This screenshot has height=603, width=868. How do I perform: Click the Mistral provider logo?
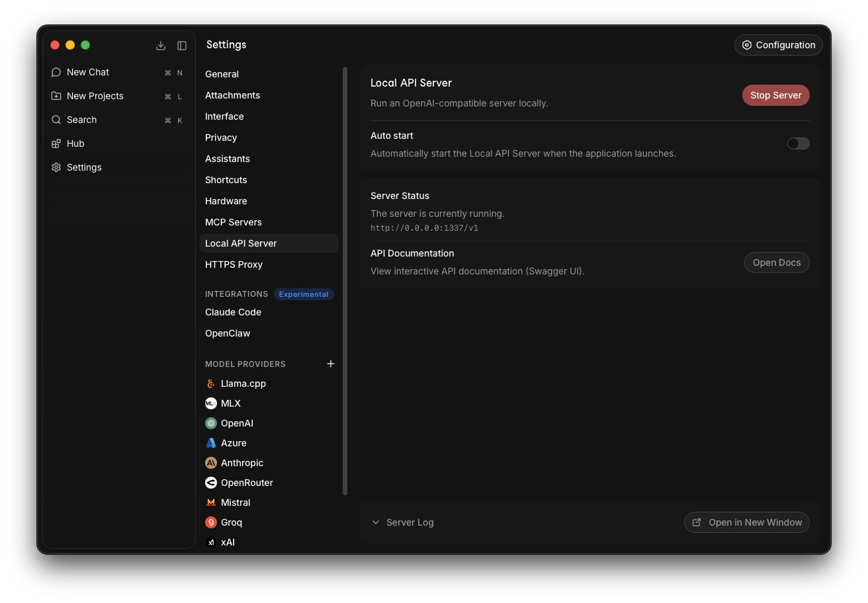(211, 502)
